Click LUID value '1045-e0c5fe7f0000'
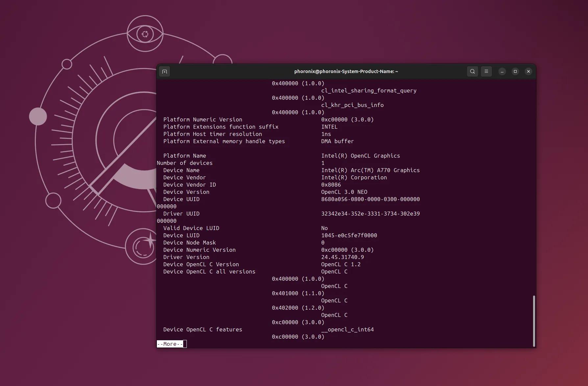 [x=349, y=235]
